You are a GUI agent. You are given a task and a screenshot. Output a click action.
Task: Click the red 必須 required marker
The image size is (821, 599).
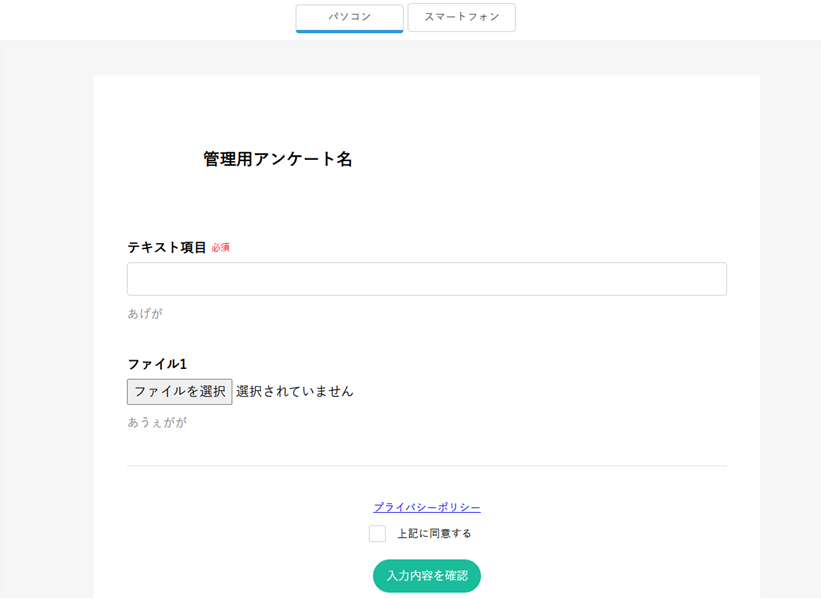[x=220, y=248]
